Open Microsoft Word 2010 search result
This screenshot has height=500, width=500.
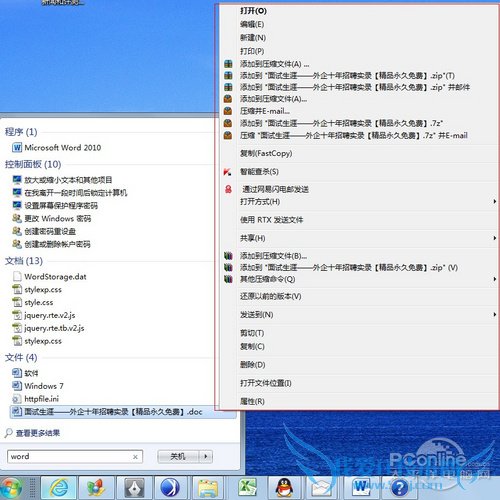(63, 147)
